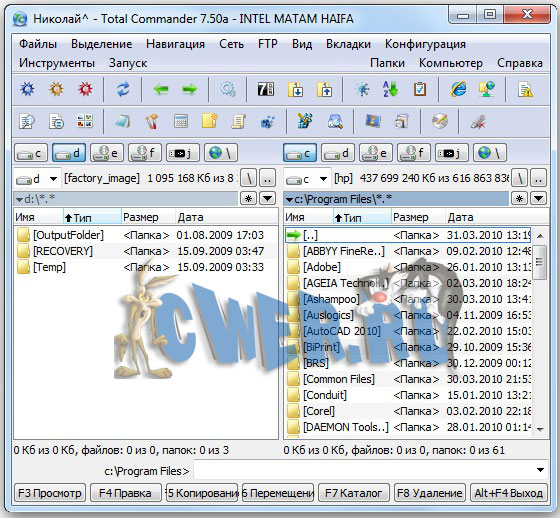Expand the command line history dropdown
Image resolution: width=560 pixels, height=518 pixels.
pyautogui.click(x=540, y=470)
